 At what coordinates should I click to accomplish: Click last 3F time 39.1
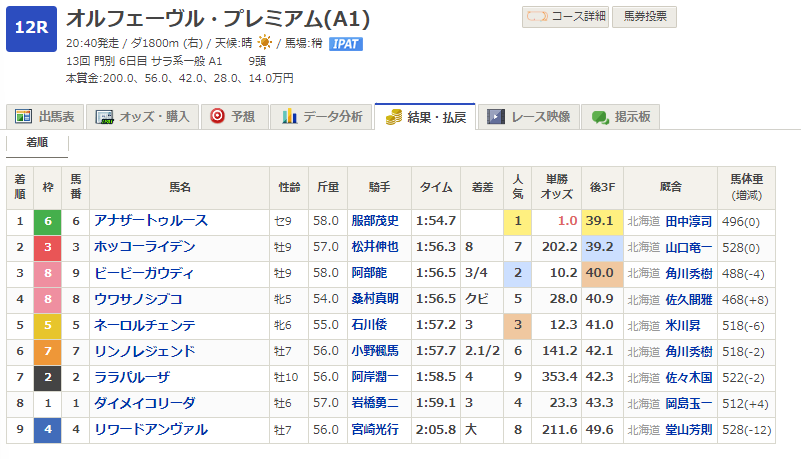600,221
